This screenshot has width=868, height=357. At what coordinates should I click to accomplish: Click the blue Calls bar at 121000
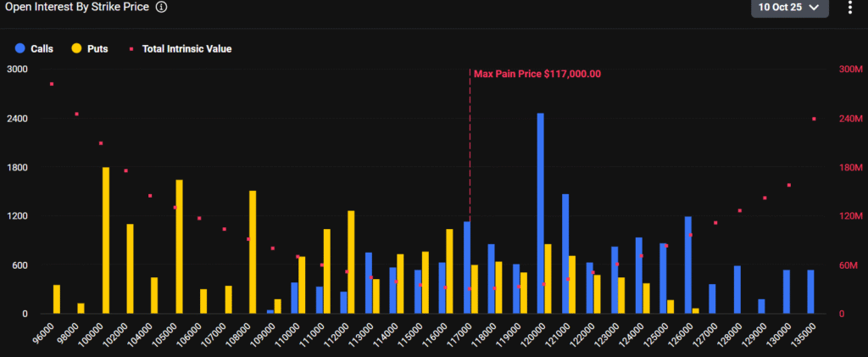(565, 254)
